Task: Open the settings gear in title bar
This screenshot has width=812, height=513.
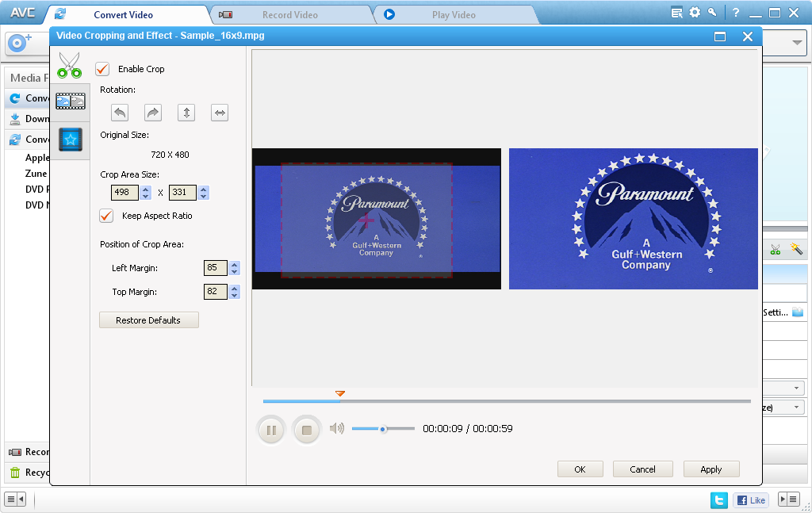Action: click(x=695, y=13)
